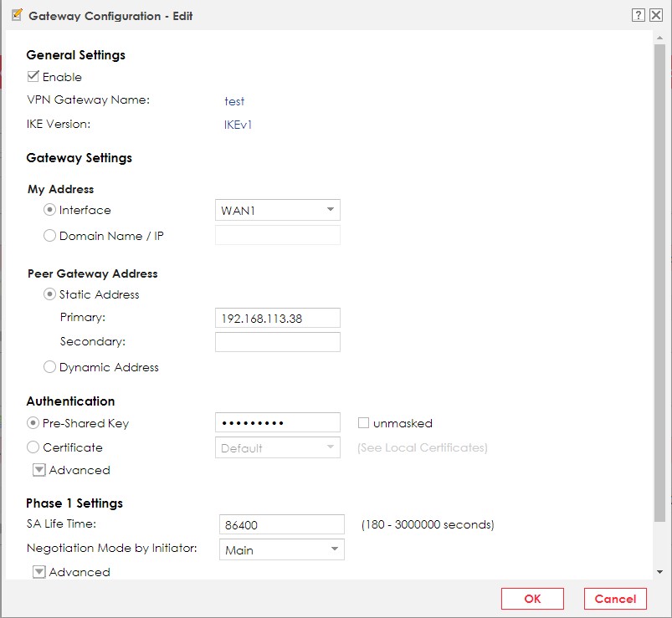Click the Primary peer address field
Viewport: 672px width, 618px height.
277,318
